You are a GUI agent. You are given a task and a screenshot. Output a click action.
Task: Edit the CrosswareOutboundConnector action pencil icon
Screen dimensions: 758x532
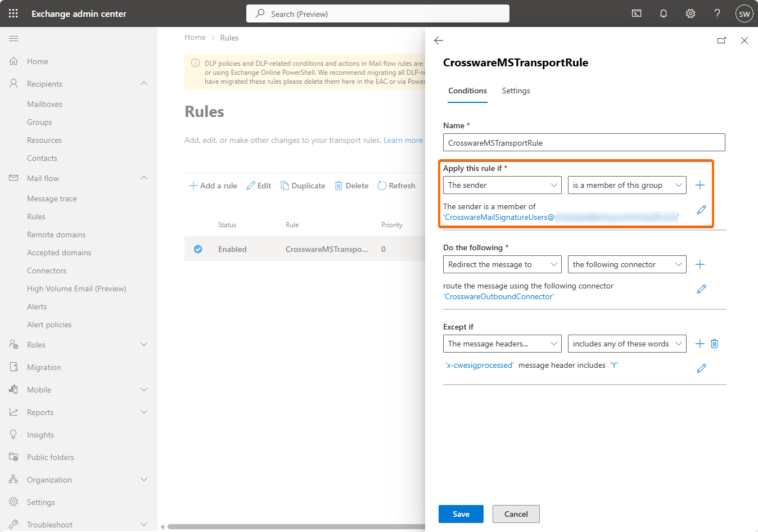pos(701,289)
